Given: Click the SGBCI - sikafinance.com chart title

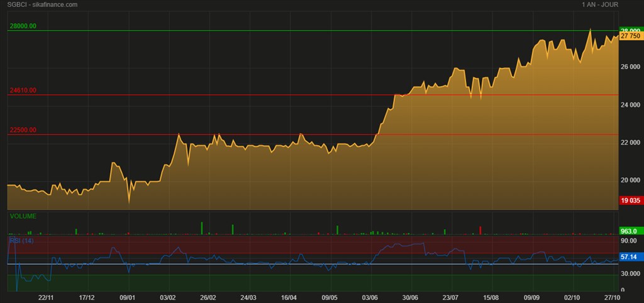Looking at the screenshot, I should pyautogui.click(x=42, y=5).
